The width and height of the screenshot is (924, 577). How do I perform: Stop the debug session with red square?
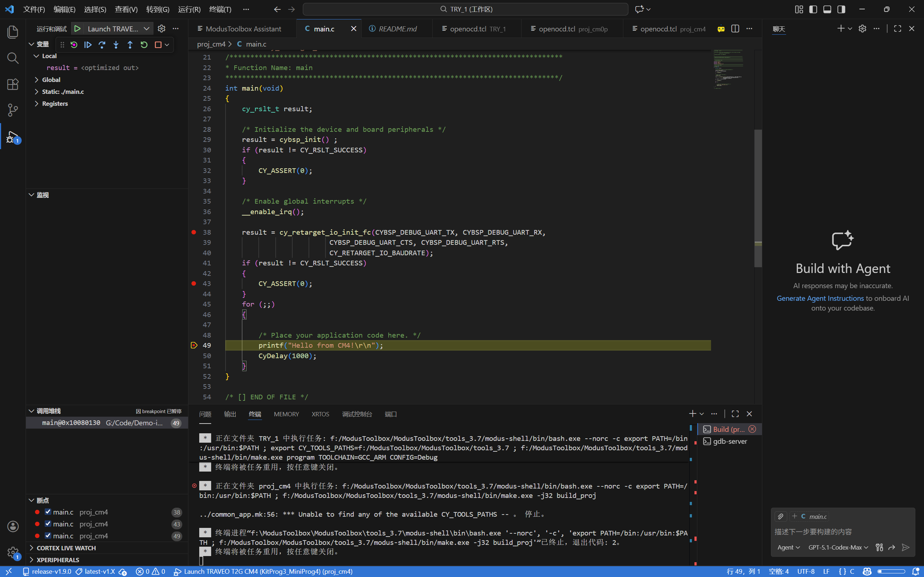pos(158,45)
